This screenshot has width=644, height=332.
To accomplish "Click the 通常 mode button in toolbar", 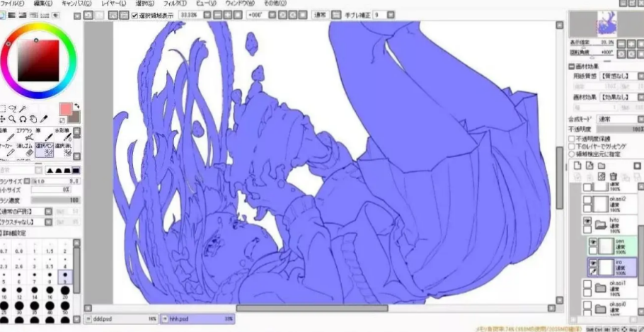I will pos(320,15).
